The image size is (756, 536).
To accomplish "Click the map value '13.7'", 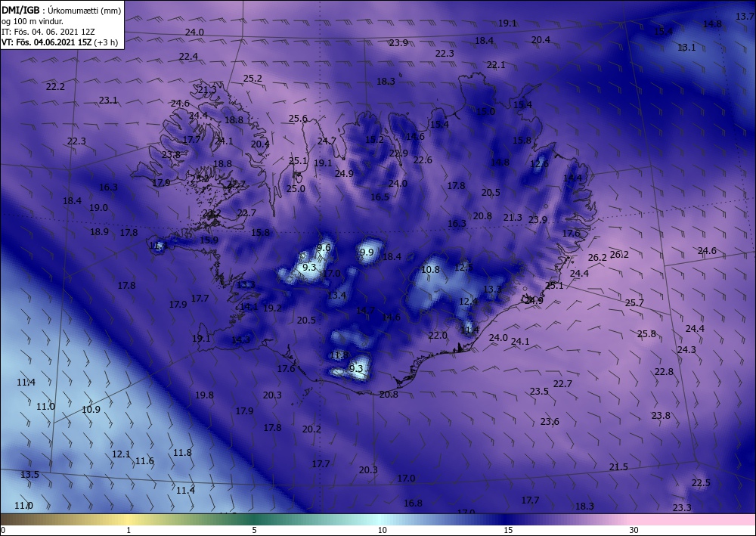I will (x=745, y=17).
